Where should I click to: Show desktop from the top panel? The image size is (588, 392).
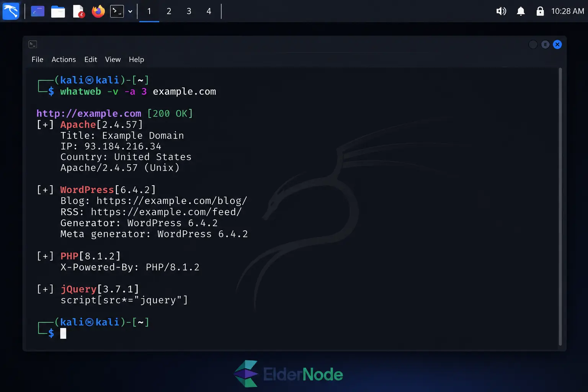click(38, 11)
